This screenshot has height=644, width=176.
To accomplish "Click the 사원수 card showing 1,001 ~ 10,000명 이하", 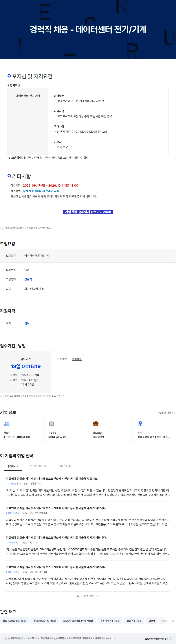I will pyautogui.click(x=21, y=430).
